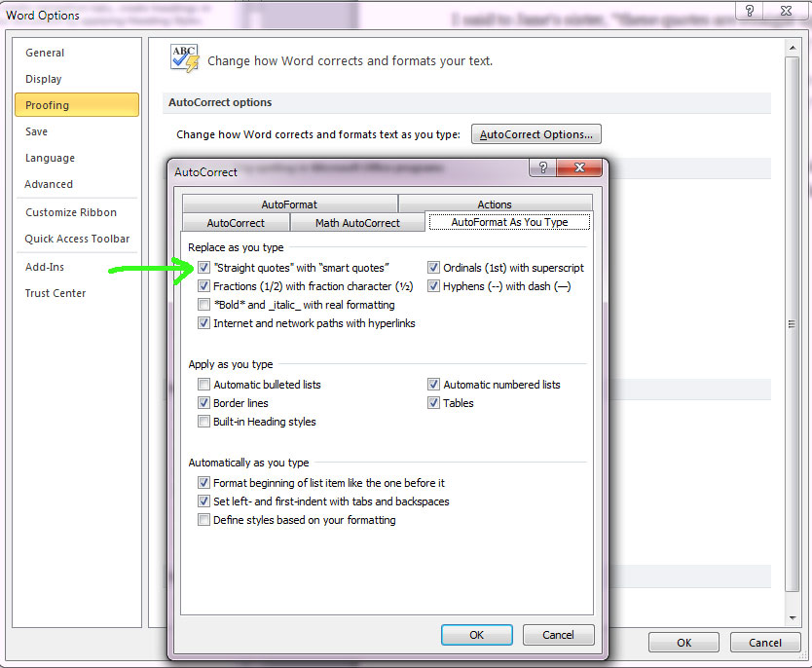Screen dimensions: 812x668
Task: Enable Define styles based on formatting checkbox
Action: coord(204,520)
